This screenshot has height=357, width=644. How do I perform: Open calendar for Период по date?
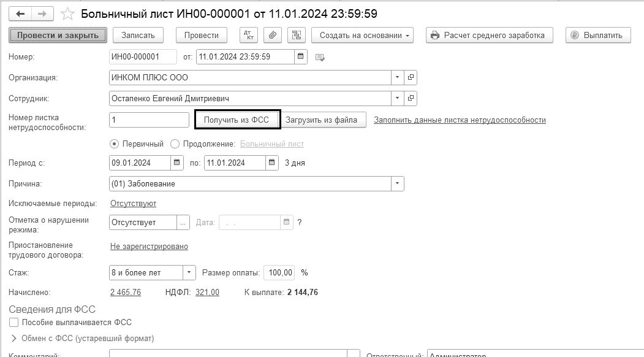271,163
